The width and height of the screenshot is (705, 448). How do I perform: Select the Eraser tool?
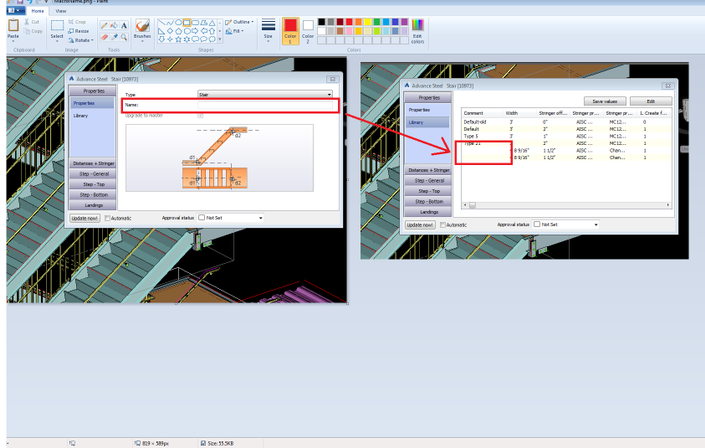pyautogui.click(x=104, y=37)
